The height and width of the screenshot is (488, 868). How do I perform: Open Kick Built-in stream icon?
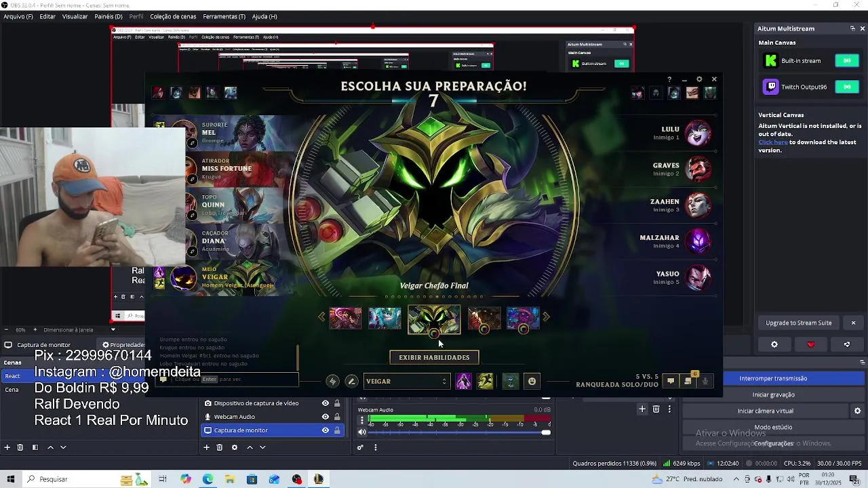tap(771, 61)
